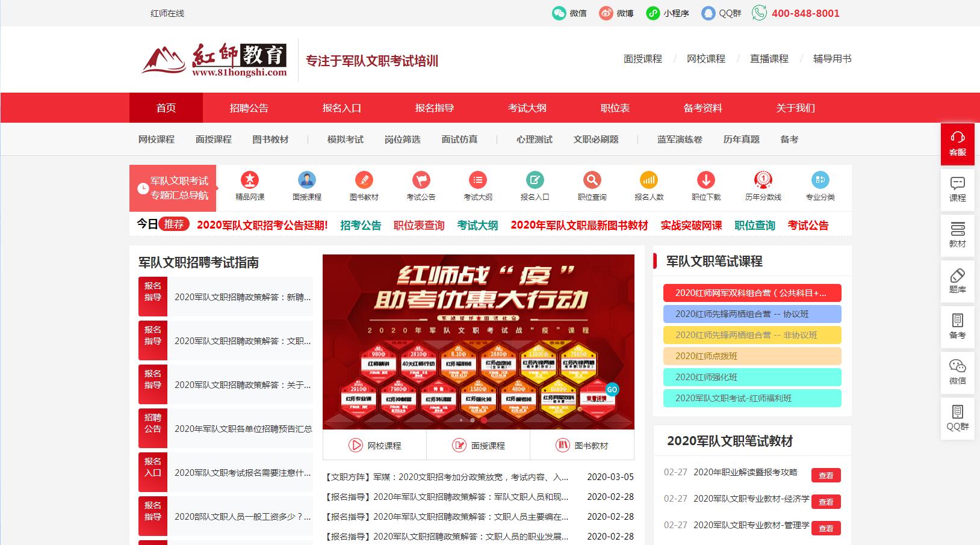Click the 网校课程 button below banner

374,446
